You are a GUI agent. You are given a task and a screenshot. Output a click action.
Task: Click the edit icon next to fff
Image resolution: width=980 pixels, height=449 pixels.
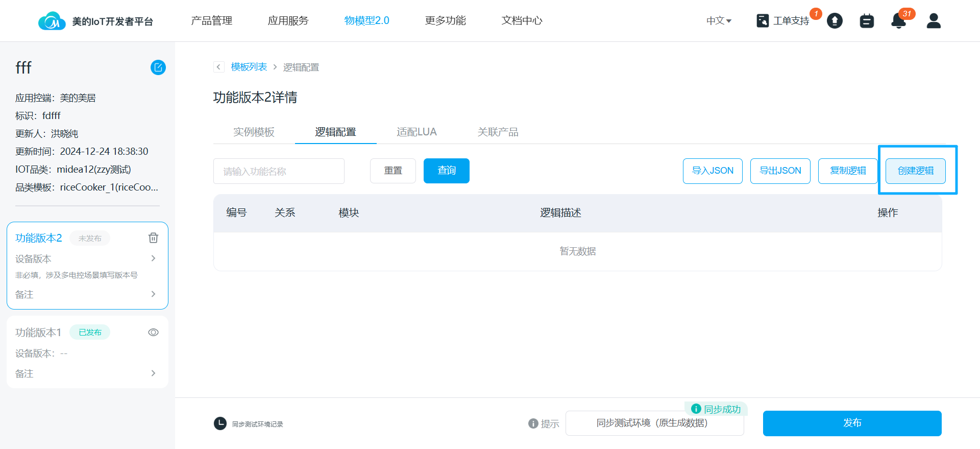click(x=158, y=67)
